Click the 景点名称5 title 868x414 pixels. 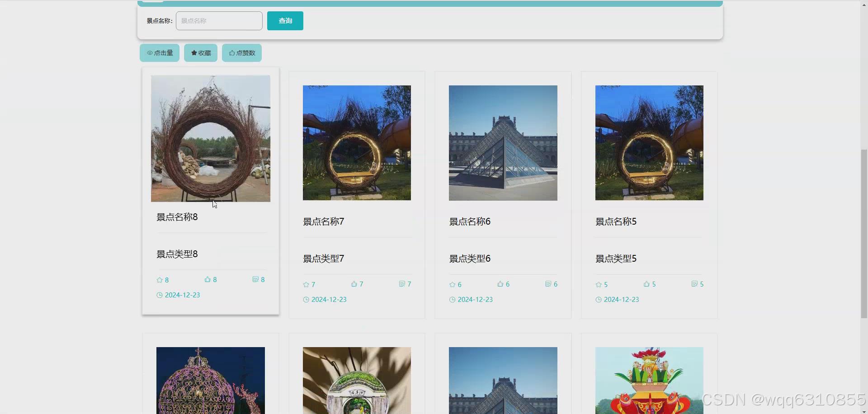pyautogui.click(x=616, y=221)
